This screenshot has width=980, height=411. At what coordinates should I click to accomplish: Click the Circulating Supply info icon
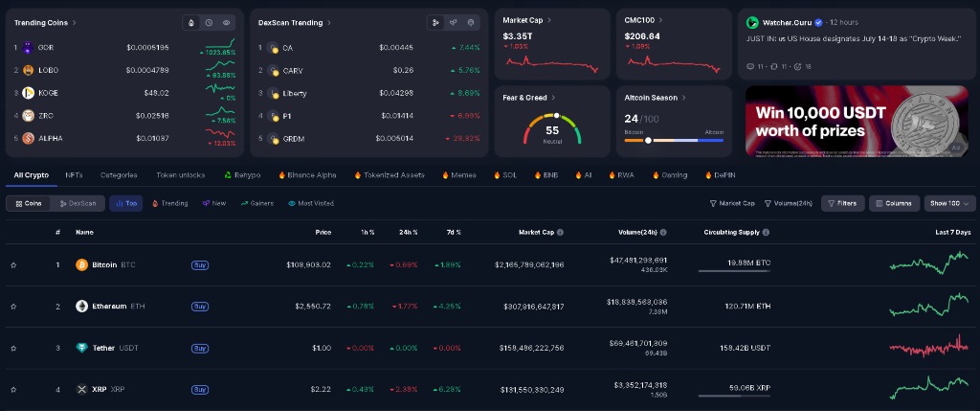point(766,232)
